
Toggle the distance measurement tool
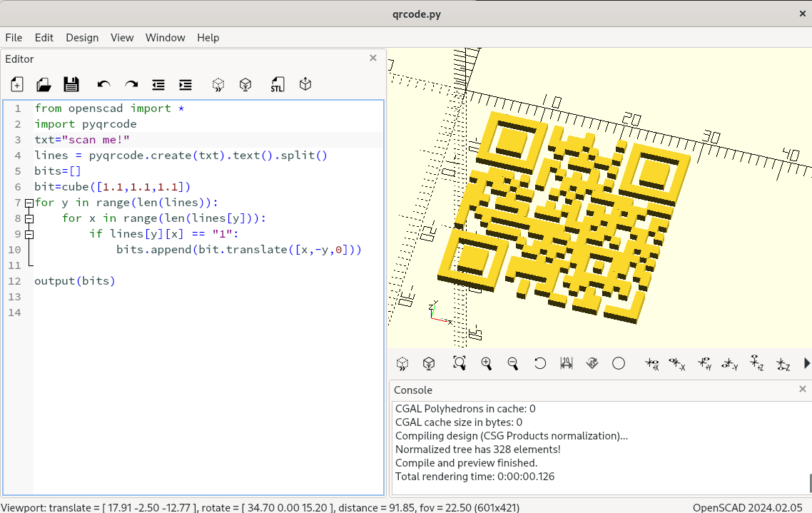coord(567,363)
